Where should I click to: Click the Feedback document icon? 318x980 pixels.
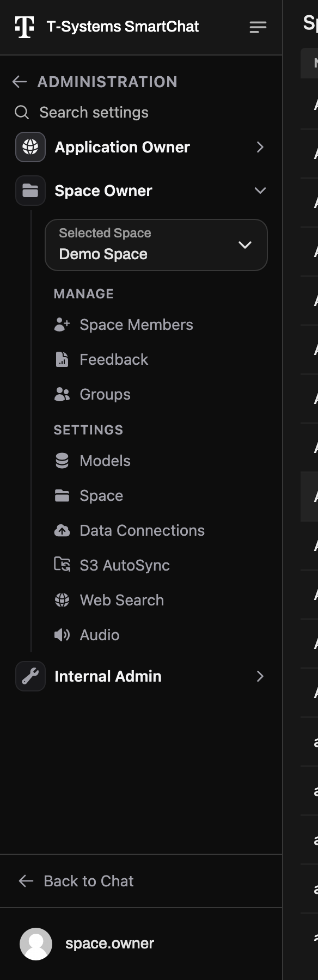click(62, 359)
